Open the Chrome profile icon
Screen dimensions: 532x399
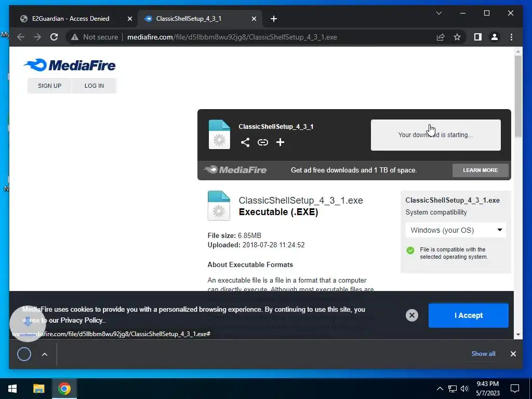495,37
